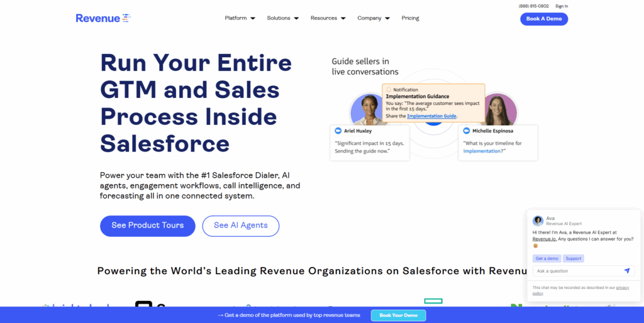This screenshot has width=644, height=323.
Task: Click the phone number (888) 815-0802
Action: (x=533, y=6)
